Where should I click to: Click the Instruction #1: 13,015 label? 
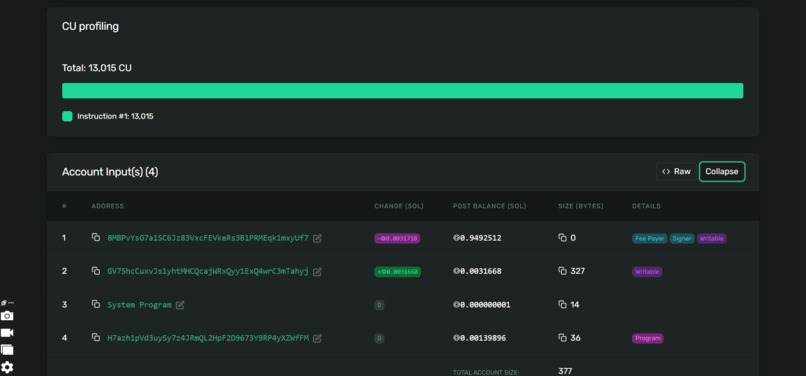(115, 116)
